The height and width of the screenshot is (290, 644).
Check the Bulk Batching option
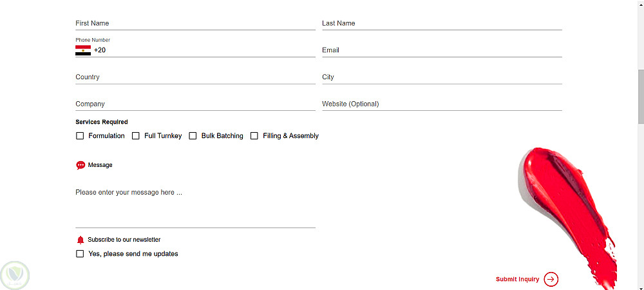(x=193, y=136)
